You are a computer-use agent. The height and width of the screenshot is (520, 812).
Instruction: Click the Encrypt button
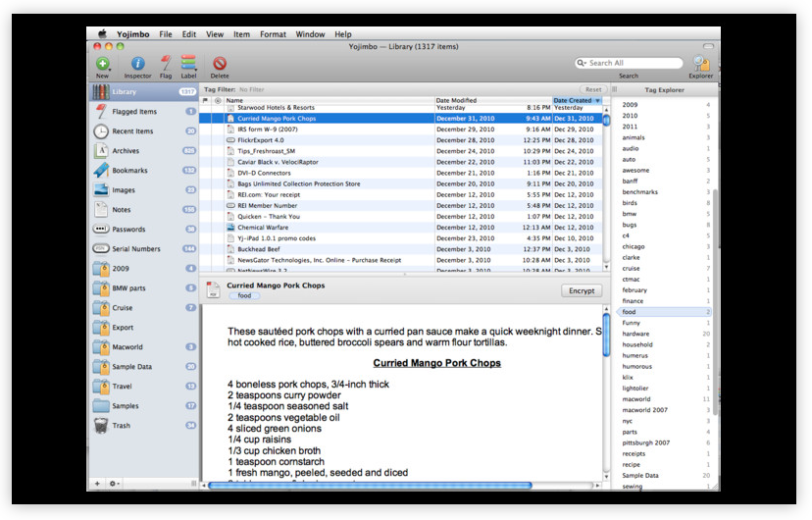pos(582,291)
